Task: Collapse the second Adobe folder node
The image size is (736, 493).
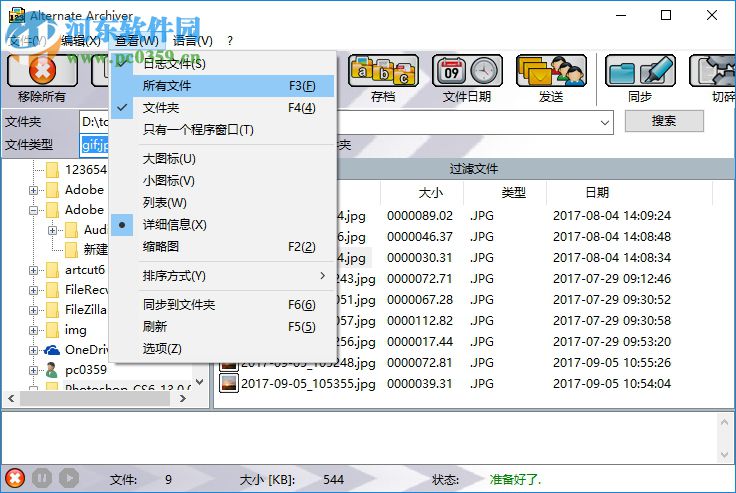Action: click(x=33, y=210)
